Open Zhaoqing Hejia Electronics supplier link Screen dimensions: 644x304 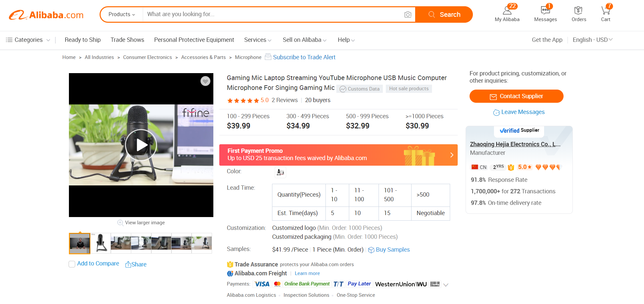point(515,144)
